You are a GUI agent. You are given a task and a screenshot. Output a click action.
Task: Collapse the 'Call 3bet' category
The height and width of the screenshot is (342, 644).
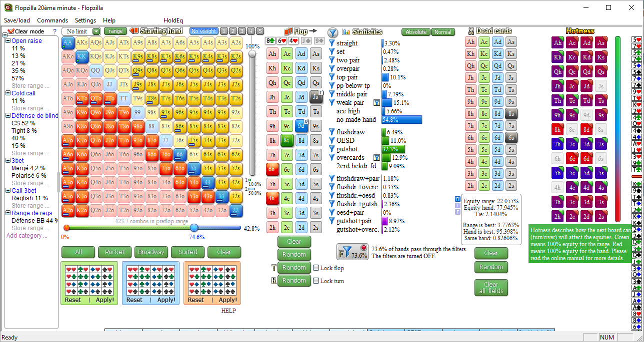[x=7, y=191]
